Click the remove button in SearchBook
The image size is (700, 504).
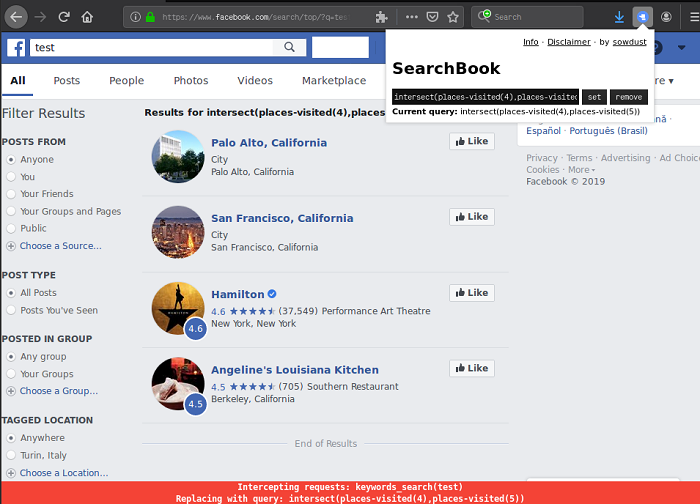(629, 97)
